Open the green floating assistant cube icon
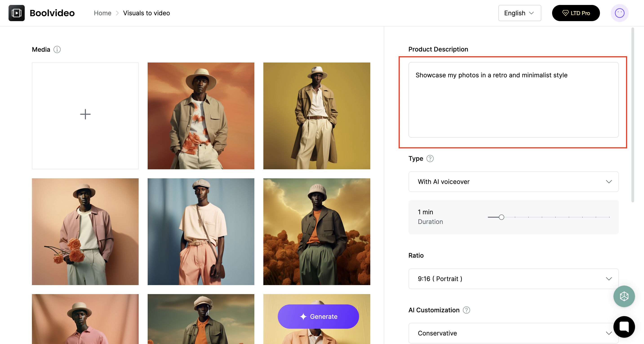 click(x=624, y=297)
